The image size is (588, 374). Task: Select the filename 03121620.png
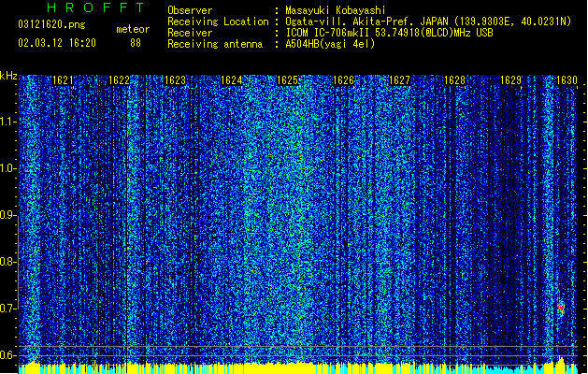[51, 24]
